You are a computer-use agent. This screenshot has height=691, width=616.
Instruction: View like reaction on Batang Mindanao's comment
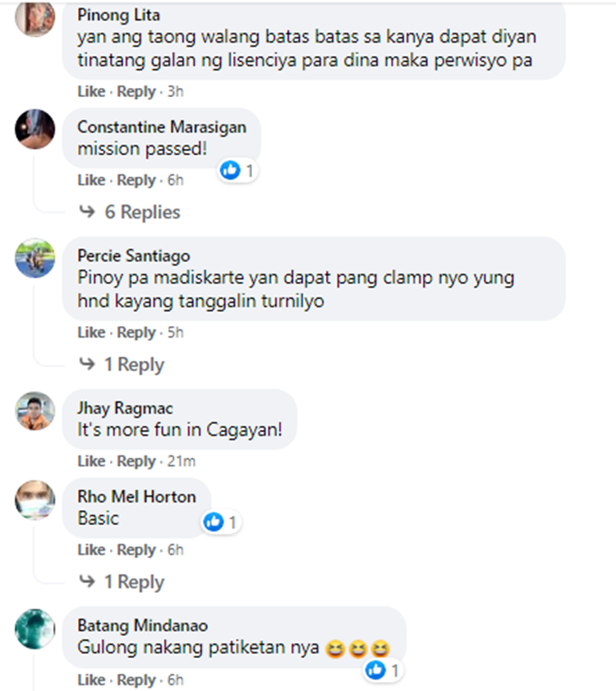tap(383, 670)
